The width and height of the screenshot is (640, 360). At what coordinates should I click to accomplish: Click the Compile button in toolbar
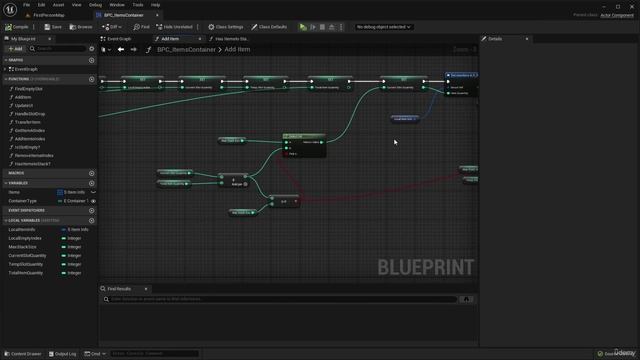(x=16, y=27)
